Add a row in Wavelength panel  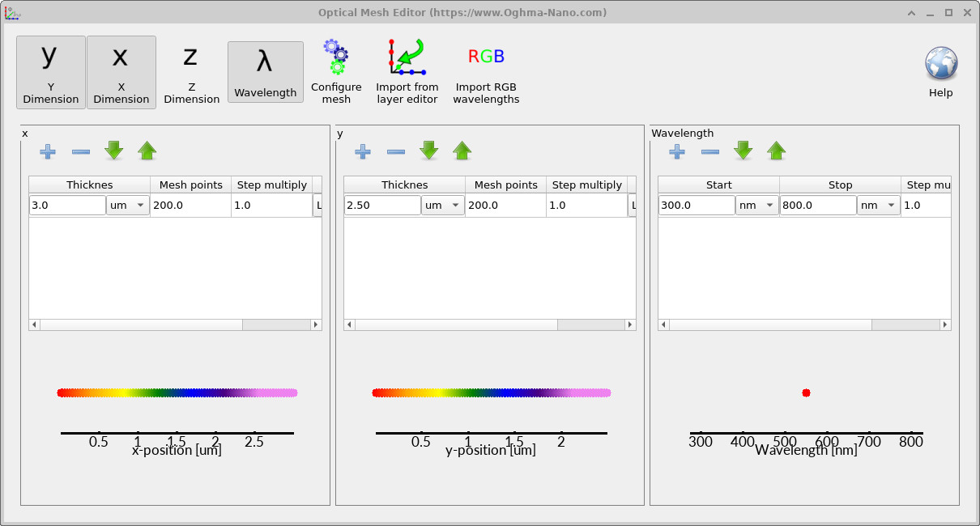pyautogui.click(x=677, y=151)
